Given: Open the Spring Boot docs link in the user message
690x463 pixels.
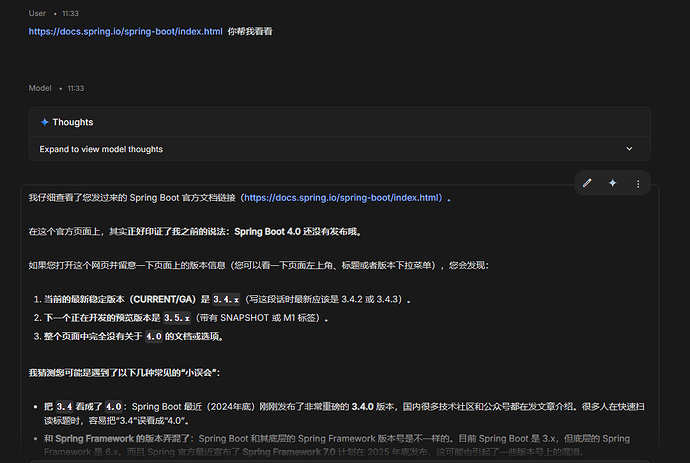Looking at the screenshot, I should (125, 31).
